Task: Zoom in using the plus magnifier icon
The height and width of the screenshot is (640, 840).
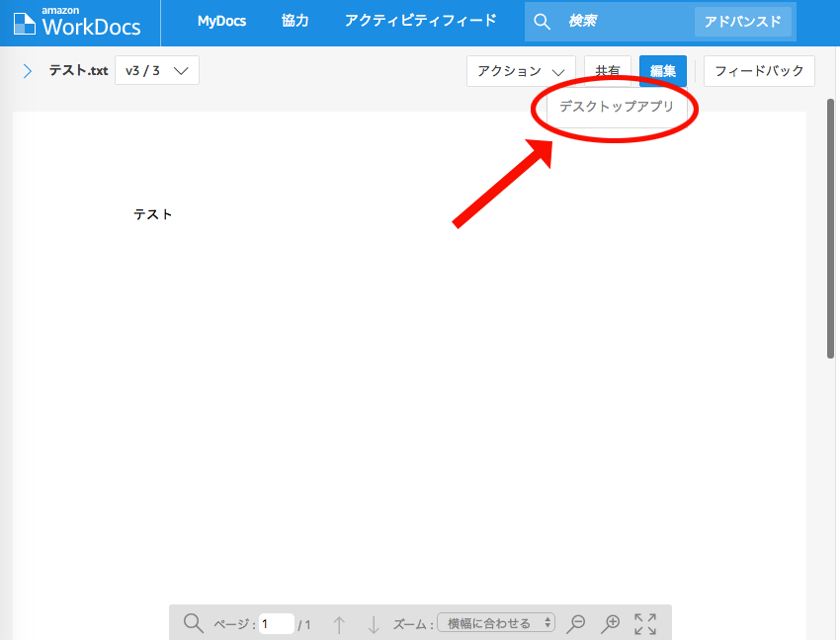Action: [611, 623]
